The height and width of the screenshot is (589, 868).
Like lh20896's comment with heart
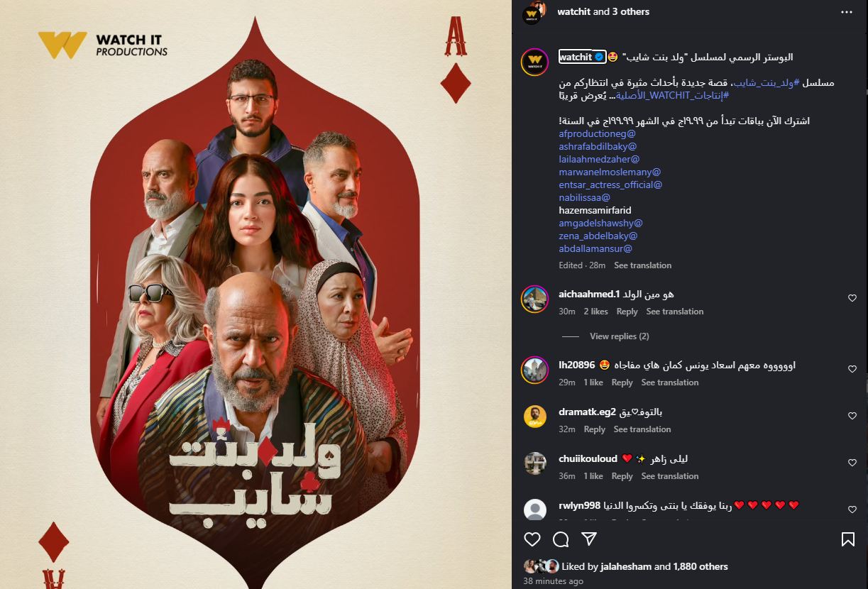click(x=852, y=369)
